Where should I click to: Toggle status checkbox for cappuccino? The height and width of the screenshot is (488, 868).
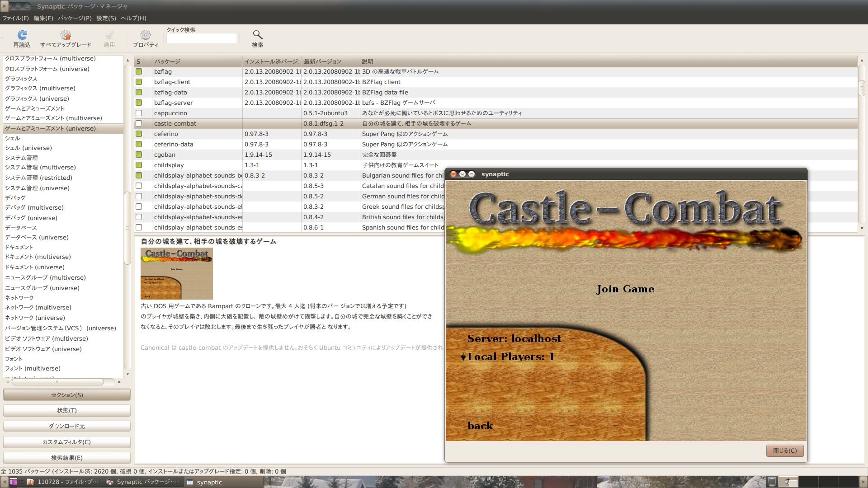click(139, 113)
